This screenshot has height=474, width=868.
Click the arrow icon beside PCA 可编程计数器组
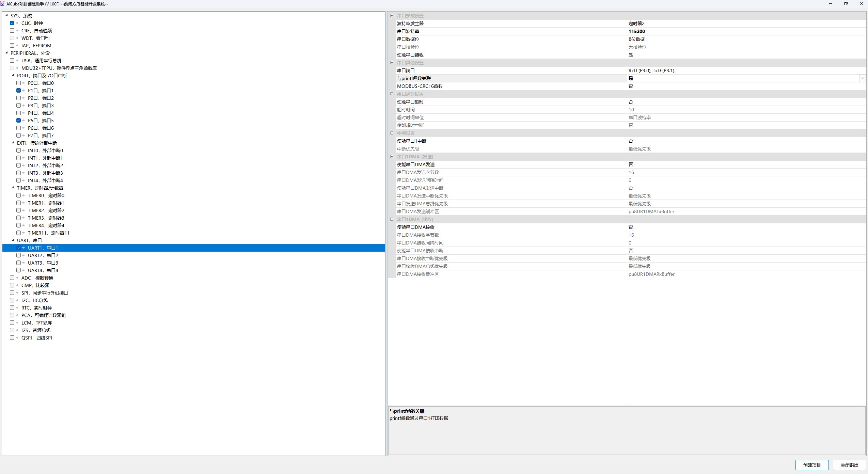point(17,315)
